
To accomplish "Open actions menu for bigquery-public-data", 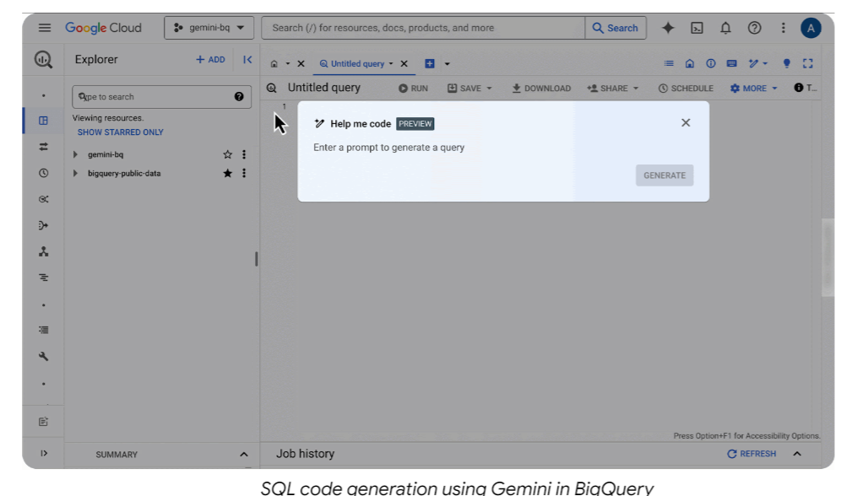I will [x=243, y=174].
